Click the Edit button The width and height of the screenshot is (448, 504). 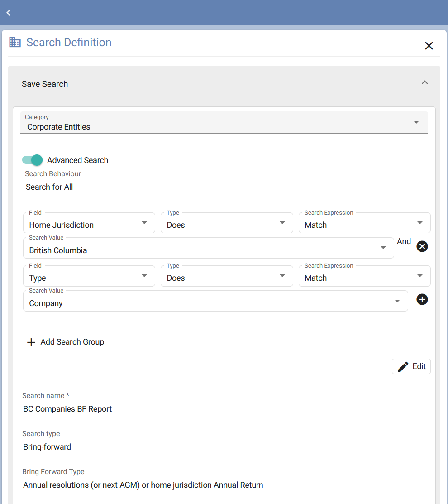411,366
